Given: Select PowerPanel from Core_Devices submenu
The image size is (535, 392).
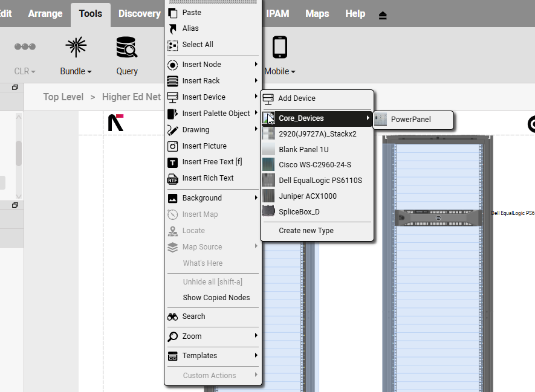Looking at the screenshot, I should 410,120.
